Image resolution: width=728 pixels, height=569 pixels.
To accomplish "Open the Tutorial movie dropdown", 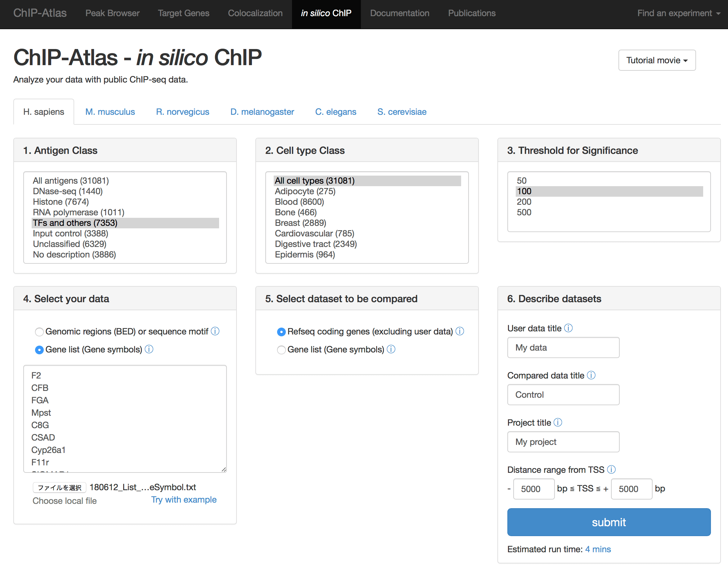I will pyautogui.click(x=656, y=60).
